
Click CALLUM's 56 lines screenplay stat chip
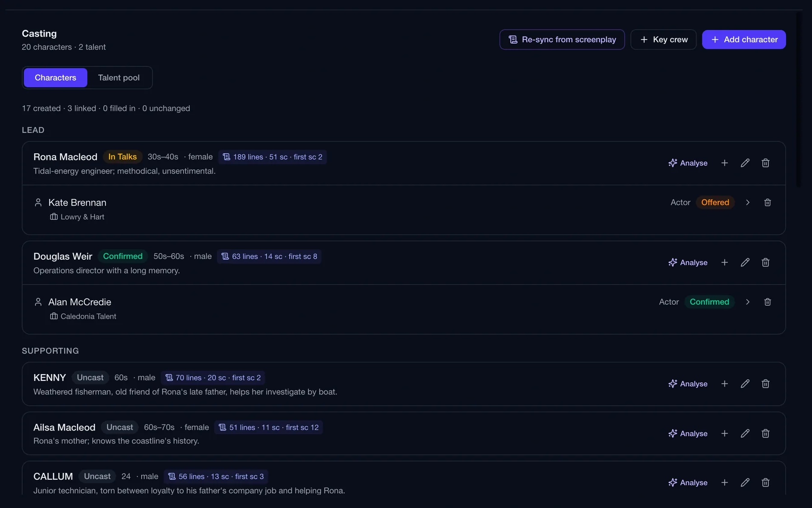(x=216, y=476)
